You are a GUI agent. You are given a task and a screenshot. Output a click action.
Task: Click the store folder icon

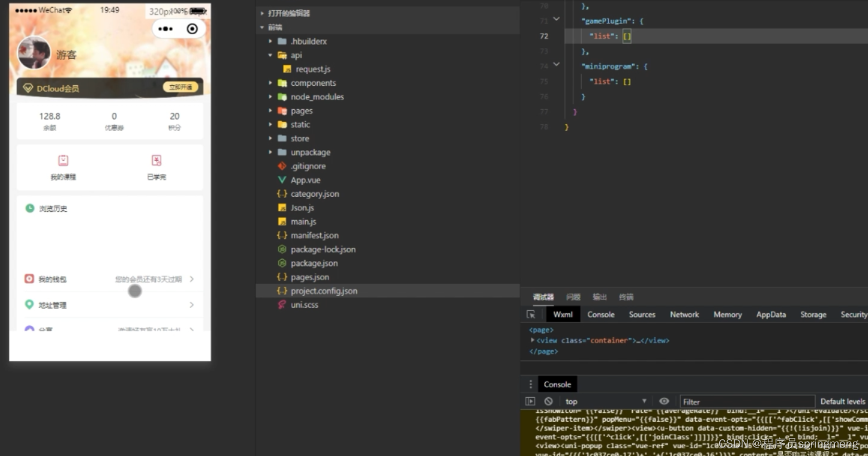(282, 139)
